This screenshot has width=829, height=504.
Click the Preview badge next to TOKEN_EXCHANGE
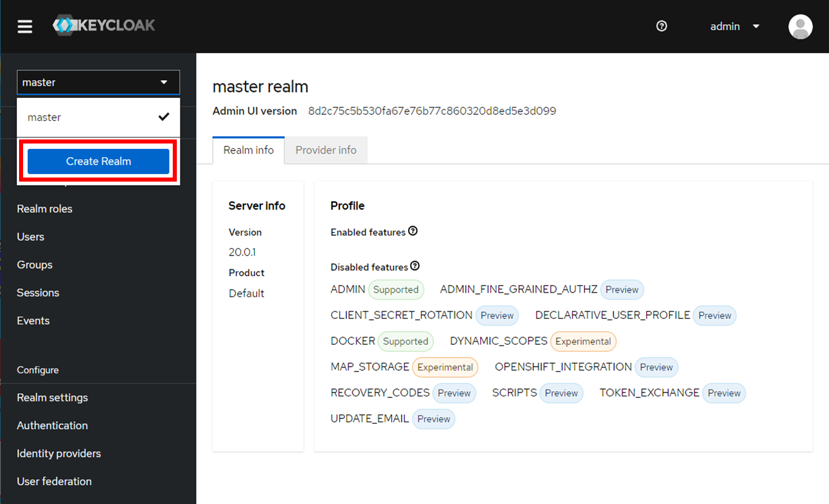724,392
